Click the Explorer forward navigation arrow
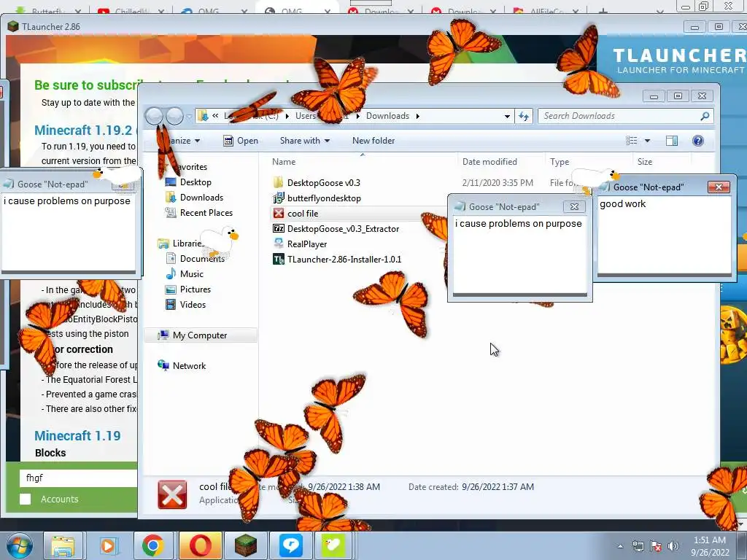The image size is (747, 560). coord(174,116)
